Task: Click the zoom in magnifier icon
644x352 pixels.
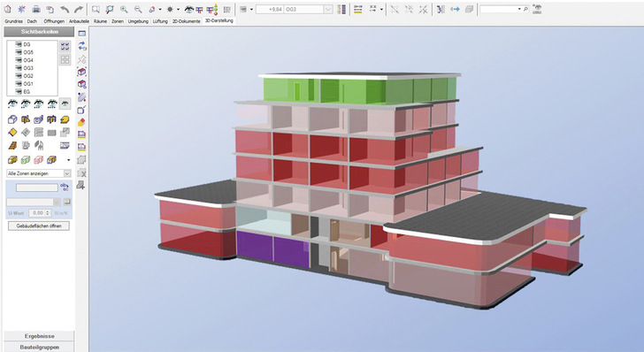Action: 124,9
